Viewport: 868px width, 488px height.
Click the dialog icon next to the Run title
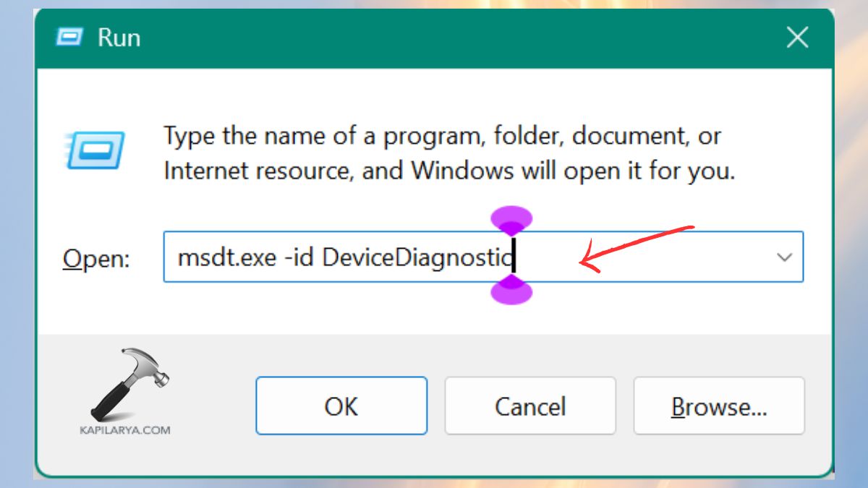coord(68,38)
